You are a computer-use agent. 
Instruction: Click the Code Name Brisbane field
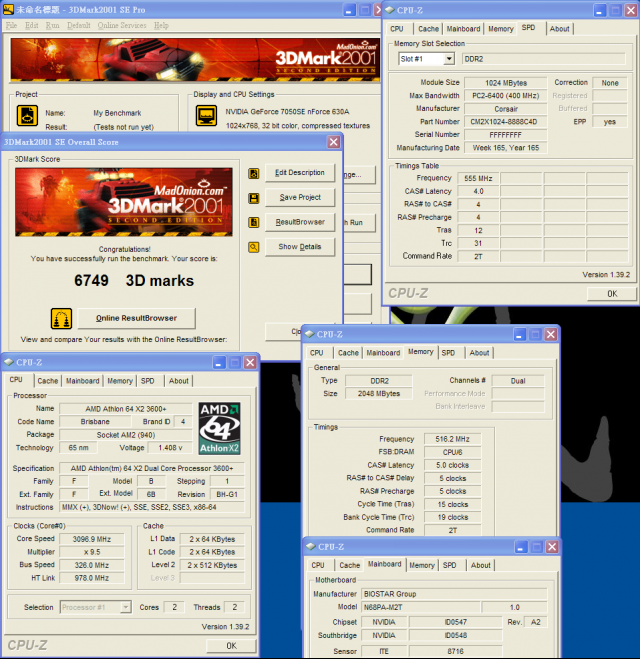pos(95,422)
